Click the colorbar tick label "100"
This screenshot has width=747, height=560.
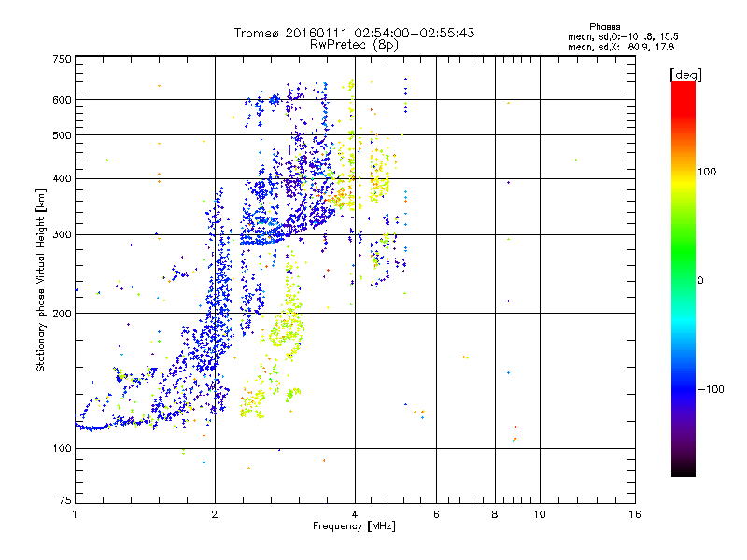[707, 172]
